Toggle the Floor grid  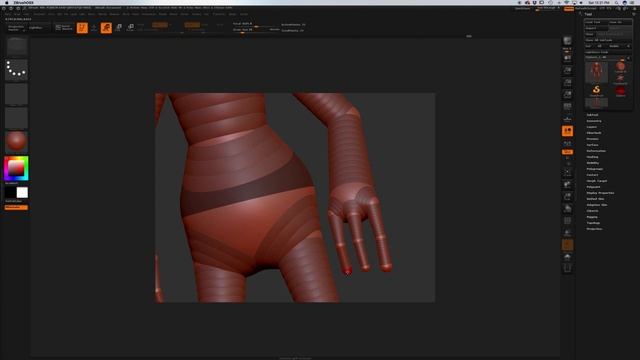click(567, 119)
